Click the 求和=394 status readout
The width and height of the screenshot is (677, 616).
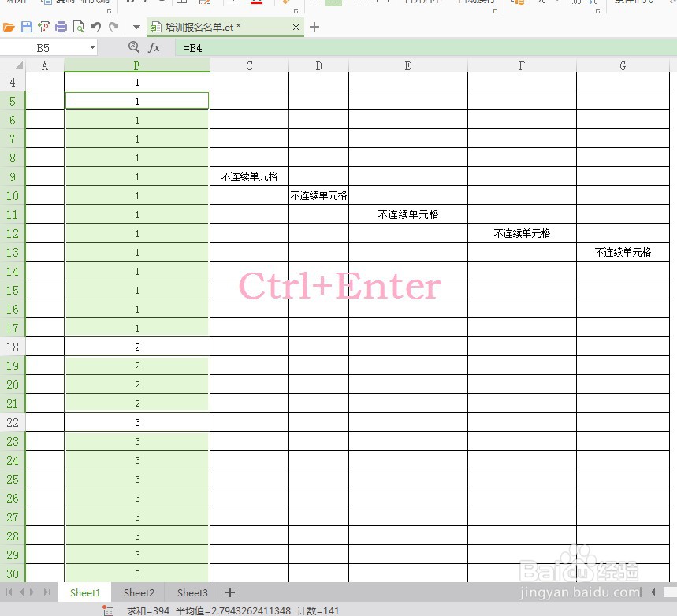[x=147, y=610]
